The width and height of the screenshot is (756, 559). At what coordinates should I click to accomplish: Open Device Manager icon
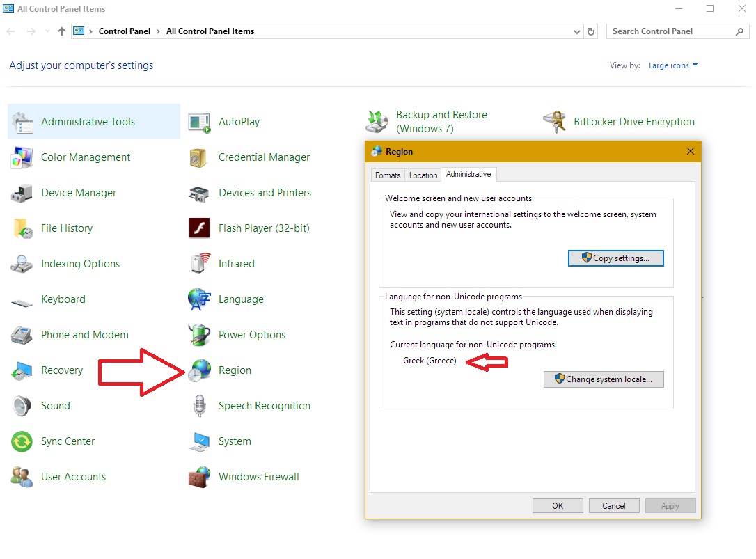point(21,194)
